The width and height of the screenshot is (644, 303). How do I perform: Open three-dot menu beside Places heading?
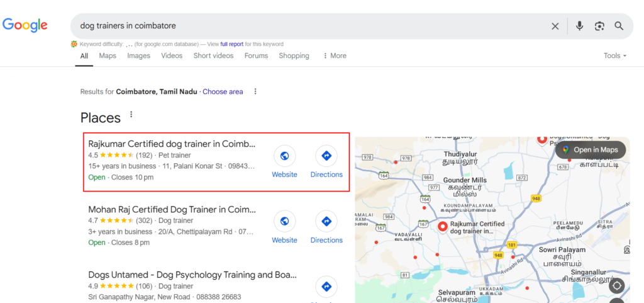click(131, 115)
